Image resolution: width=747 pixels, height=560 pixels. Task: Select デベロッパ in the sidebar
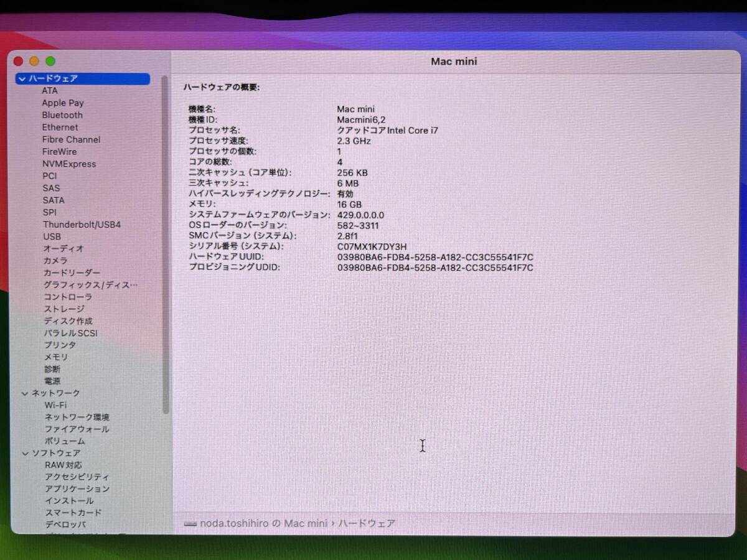(65, 525)
